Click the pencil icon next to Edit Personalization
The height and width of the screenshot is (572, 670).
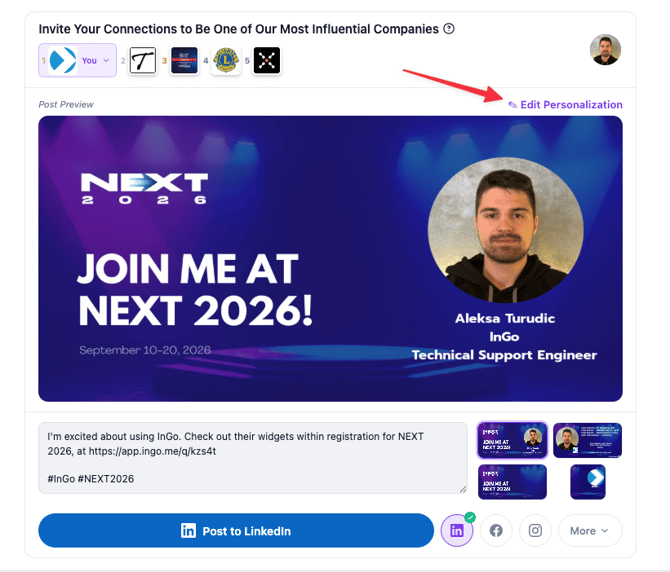[512, 105]
